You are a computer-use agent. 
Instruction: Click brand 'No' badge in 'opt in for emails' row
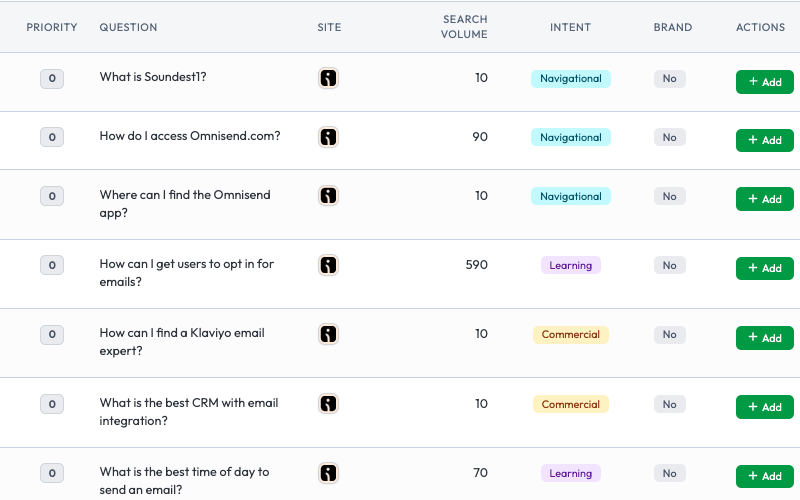point(670,265)
